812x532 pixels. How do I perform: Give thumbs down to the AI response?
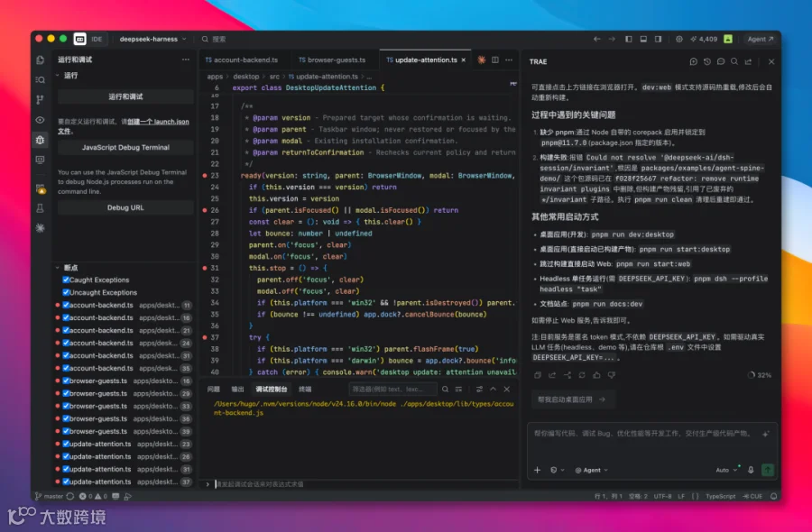coord(612,375)
